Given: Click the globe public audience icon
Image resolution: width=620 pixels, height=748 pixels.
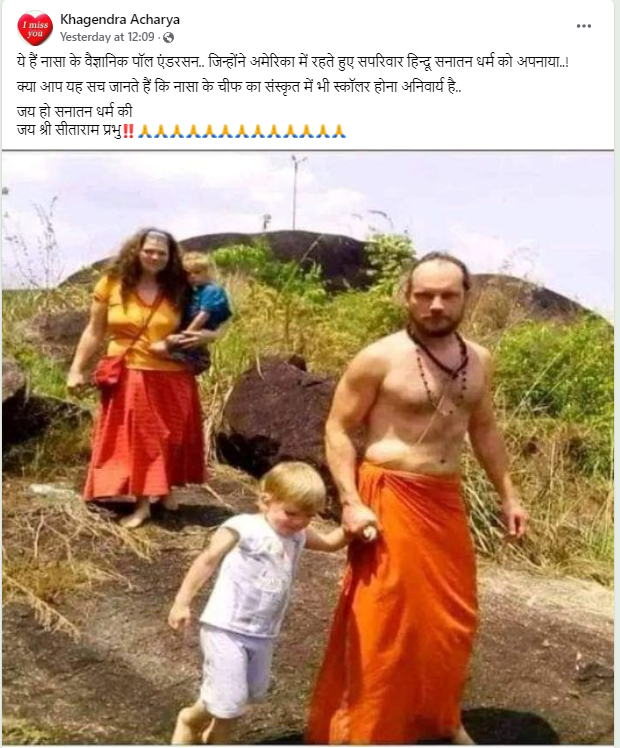Looking at the screenshot, I should pyautogui.click(x=168, y=37).
